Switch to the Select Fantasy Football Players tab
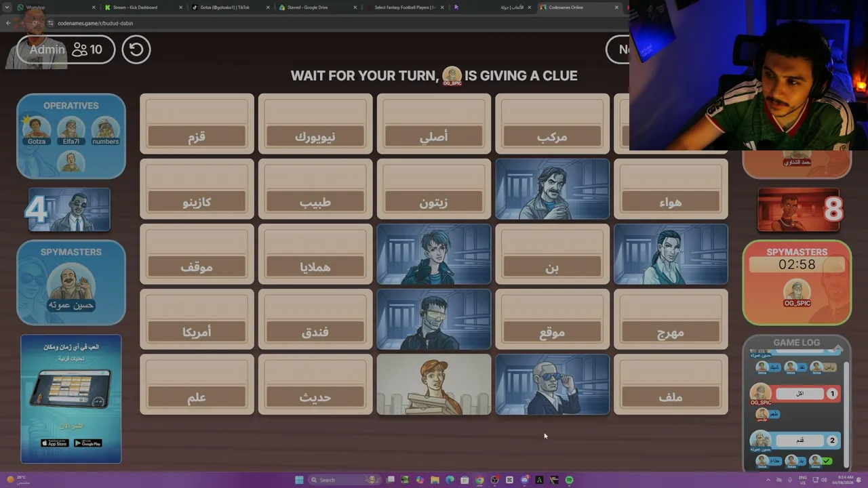Screen dimensions: 868x488 (x=404, y=7)
